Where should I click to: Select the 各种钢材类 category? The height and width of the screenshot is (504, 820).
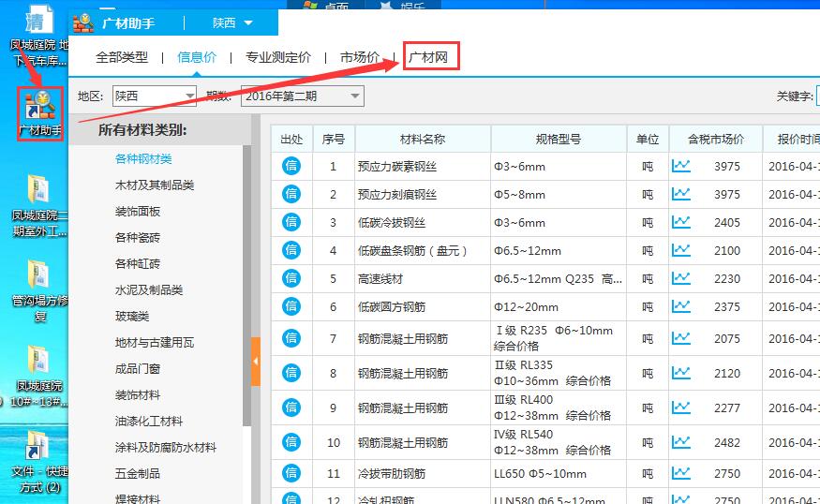(x=143, y=159)
